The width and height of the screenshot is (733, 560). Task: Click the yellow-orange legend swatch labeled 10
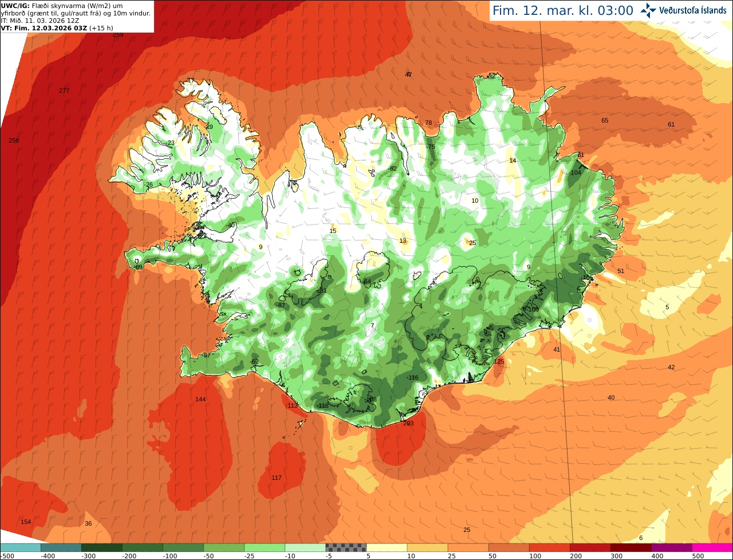point(427,547)
